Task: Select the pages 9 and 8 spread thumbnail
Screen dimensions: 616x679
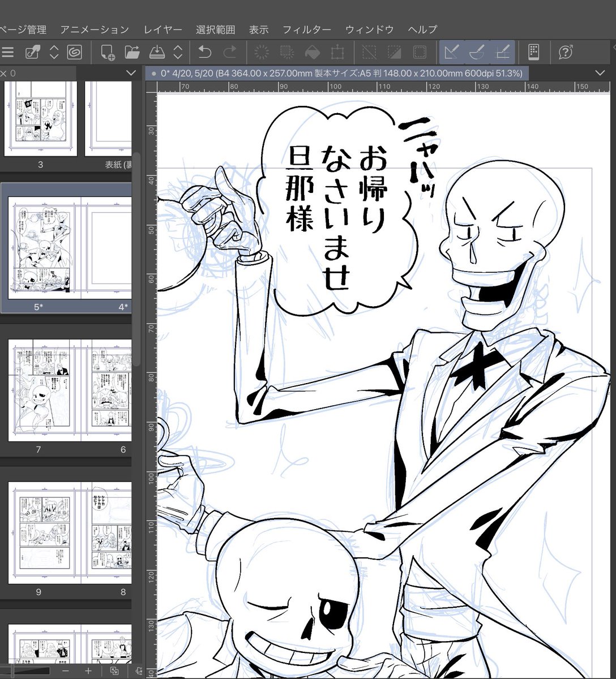Action: (70, 533)
